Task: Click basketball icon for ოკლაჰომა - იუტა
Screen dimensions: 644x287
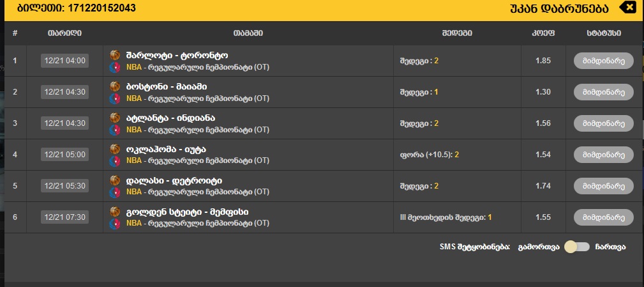Action: (x=115, y=149)
